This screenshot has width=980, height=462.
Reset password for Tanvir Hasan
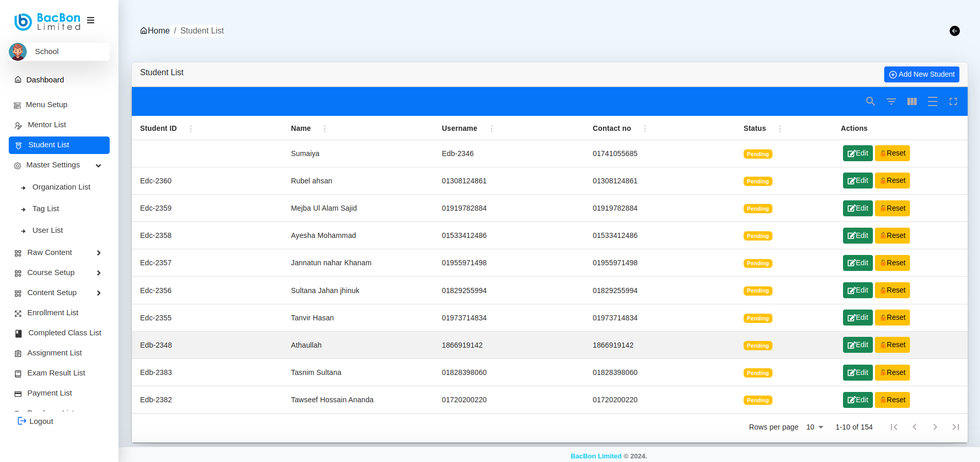892,318
